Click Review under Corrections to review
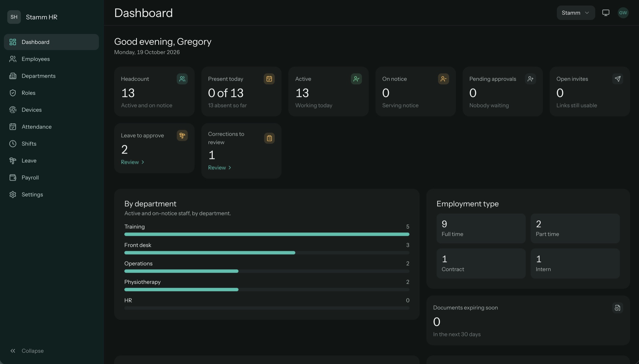Viewport: 639px width, 364px height. tap(220, 168)
